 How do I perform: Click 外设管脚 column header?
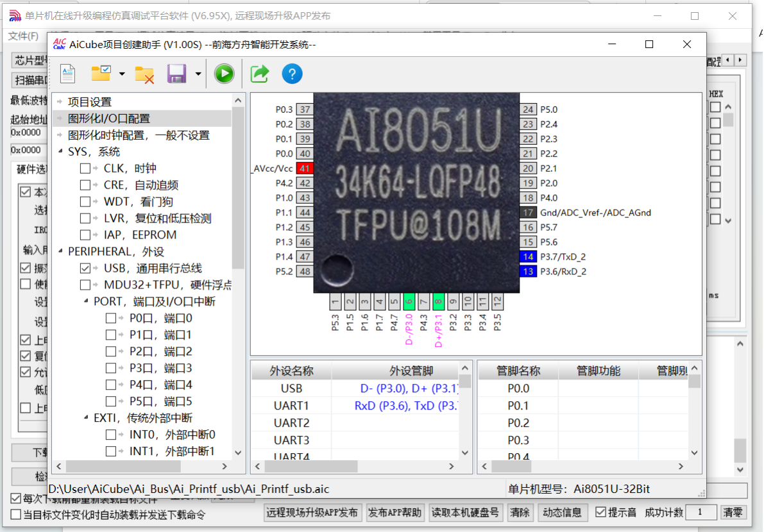(x=395, y=371)
